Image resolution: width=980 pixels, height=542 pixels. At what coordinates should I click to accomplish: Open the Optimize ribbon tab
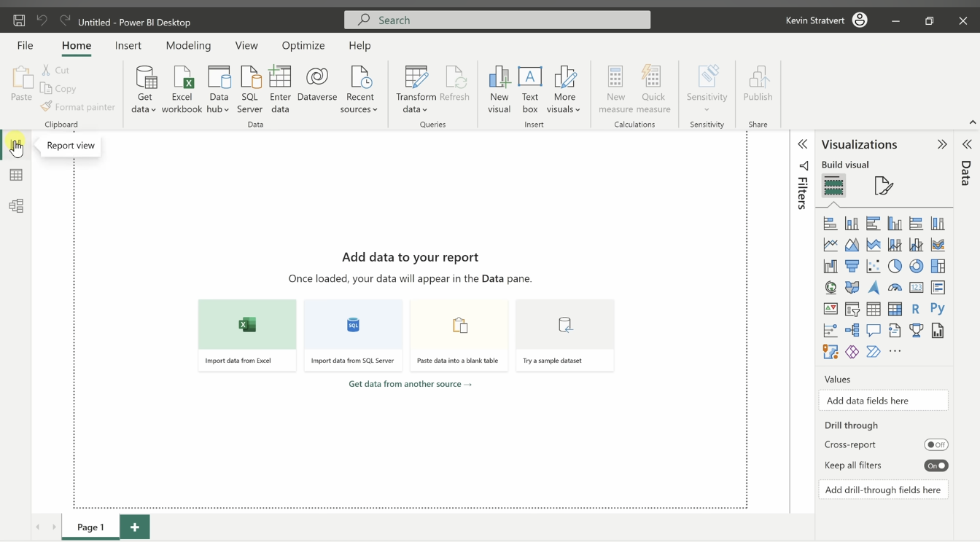pos(303,45)
